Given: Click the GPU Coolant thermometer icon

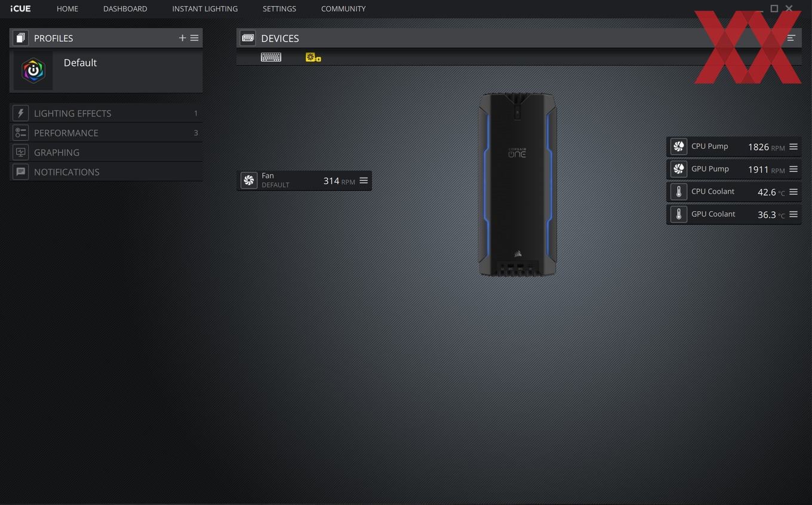Looking at the screenshot, I should (678, 215).
